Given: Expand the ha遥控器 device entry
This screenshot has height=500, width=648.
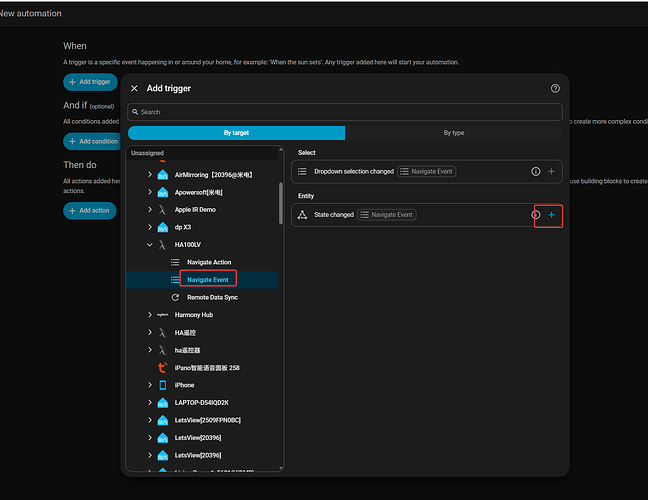Looking at the screenshot, I should pyautogui.click(x=150, y=350).
